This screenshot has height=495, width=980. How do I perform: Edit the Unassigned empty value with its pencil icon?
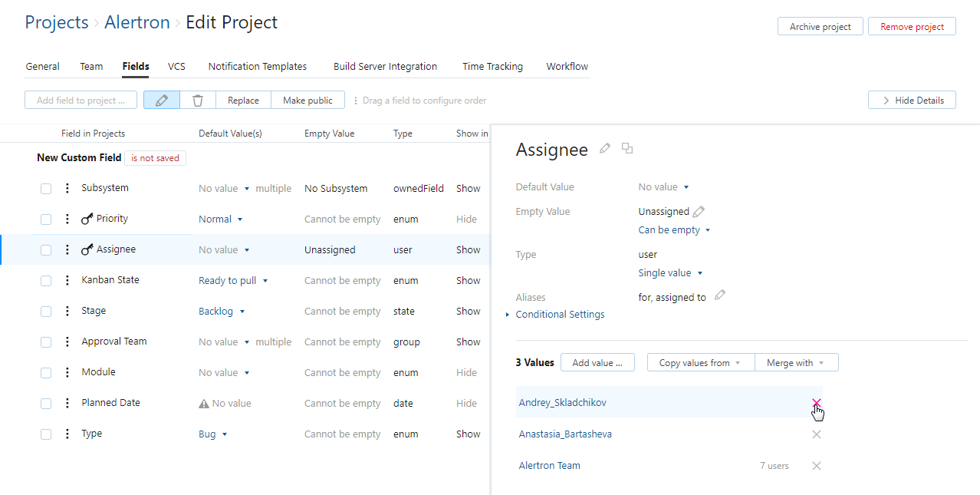click(x=699, y=211)
